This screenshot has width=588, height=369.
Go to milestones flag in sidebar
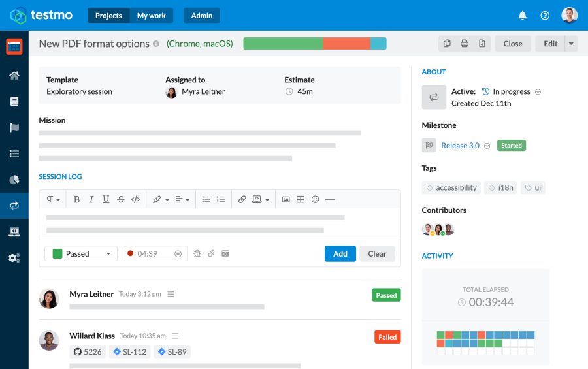[x=14, y=127]
